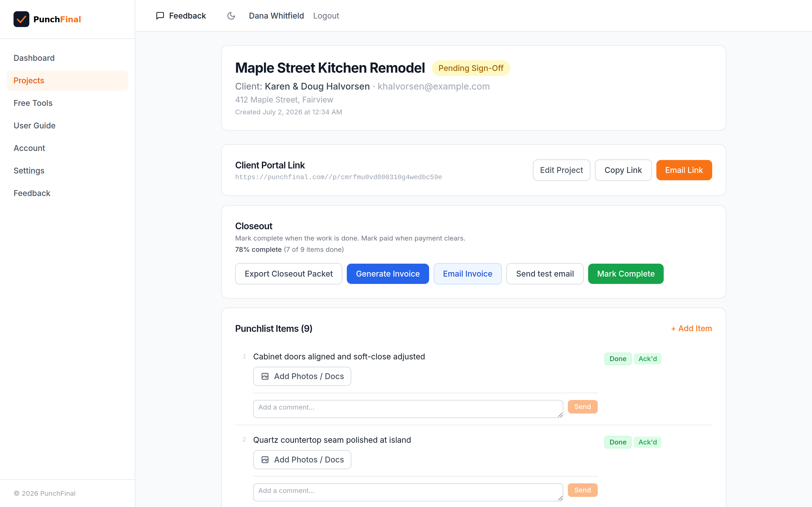
Task: Click the blue Generate Invoice button
Action: pyautogui.click(x=388, y=273)
